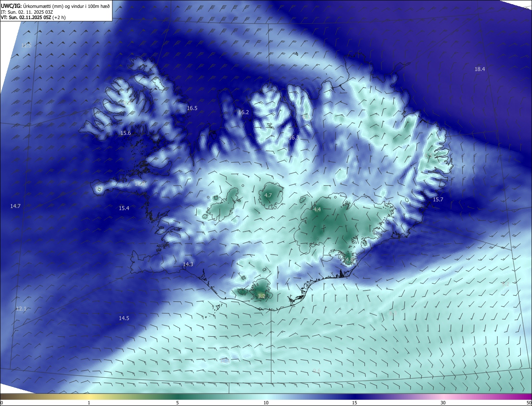Select the IT Sun. 02. 11. 2025 03Z line

coord(27,12)
